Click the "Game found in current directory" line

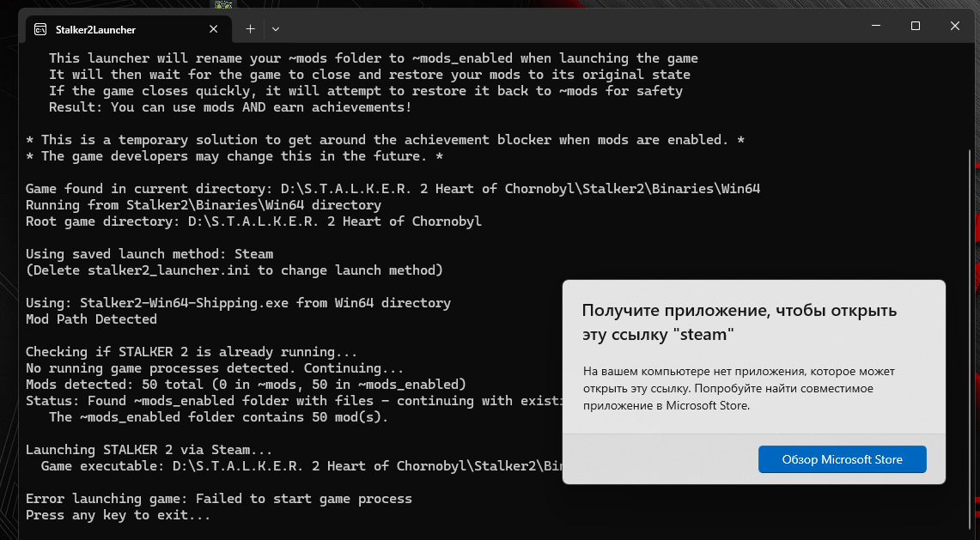pos(393,189)
